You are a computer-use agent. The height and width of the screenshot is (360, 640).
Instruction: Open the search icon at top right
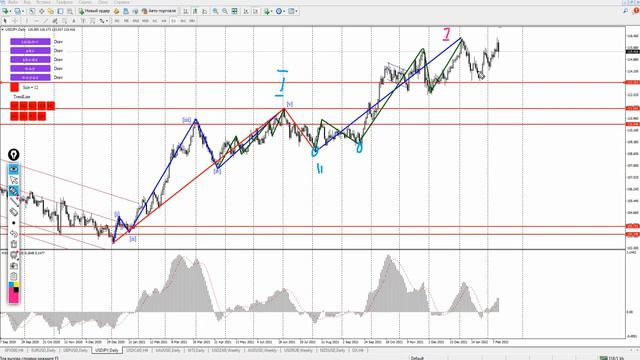(x=625, y=11)
